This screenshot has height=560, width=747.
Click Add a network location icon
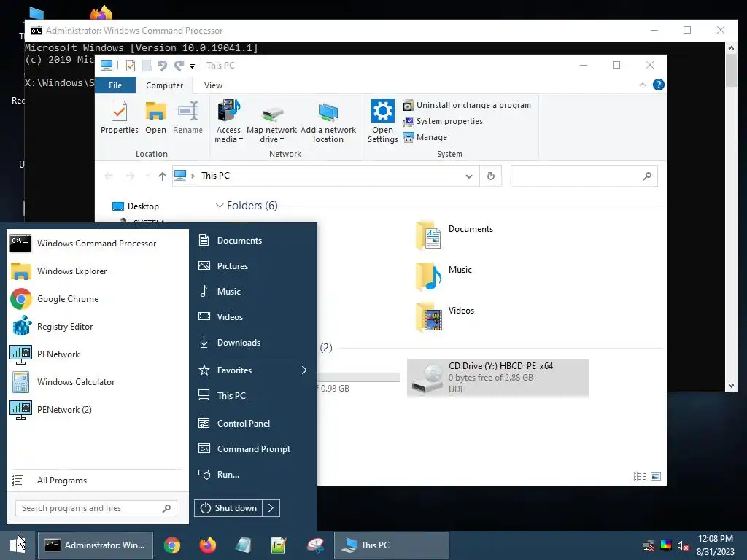328,122
